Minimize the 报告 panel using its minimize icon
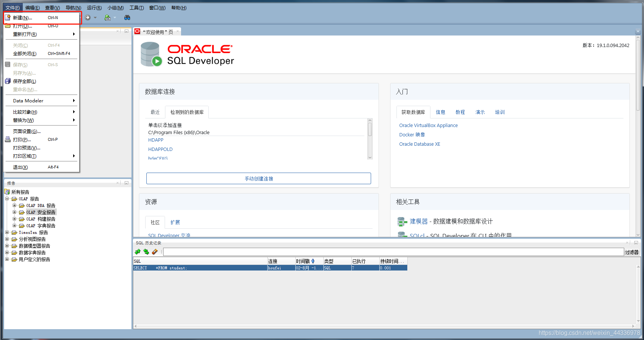Screen dimensions: 644x340 (127, 183)
